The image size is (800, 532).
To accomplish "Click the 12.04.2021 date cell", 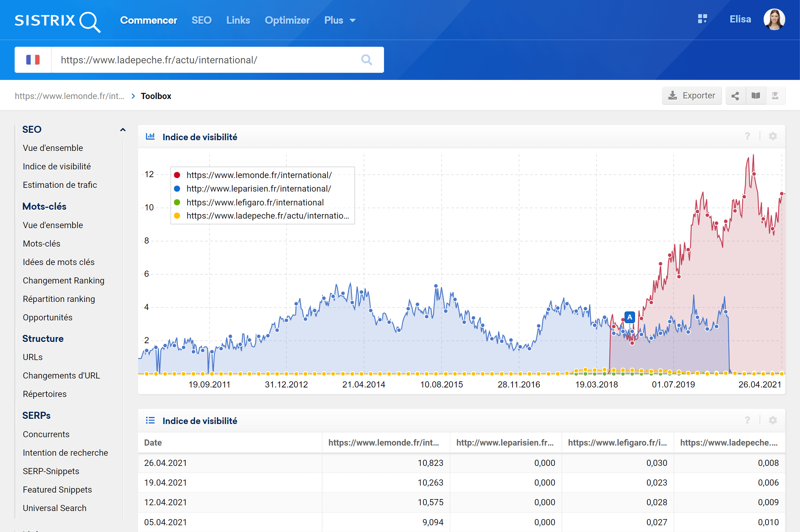I will point(166,502).
